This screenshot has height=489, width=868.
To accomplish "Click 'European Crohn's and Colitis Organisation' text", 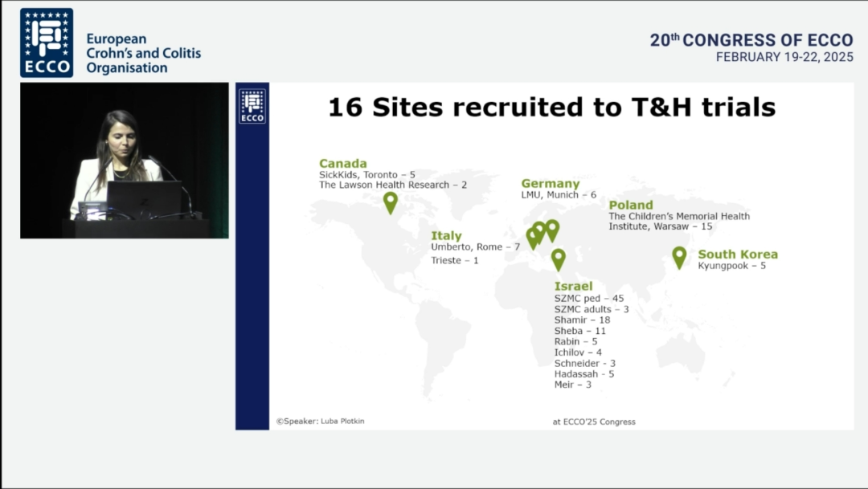I will (x=143, y=54).
